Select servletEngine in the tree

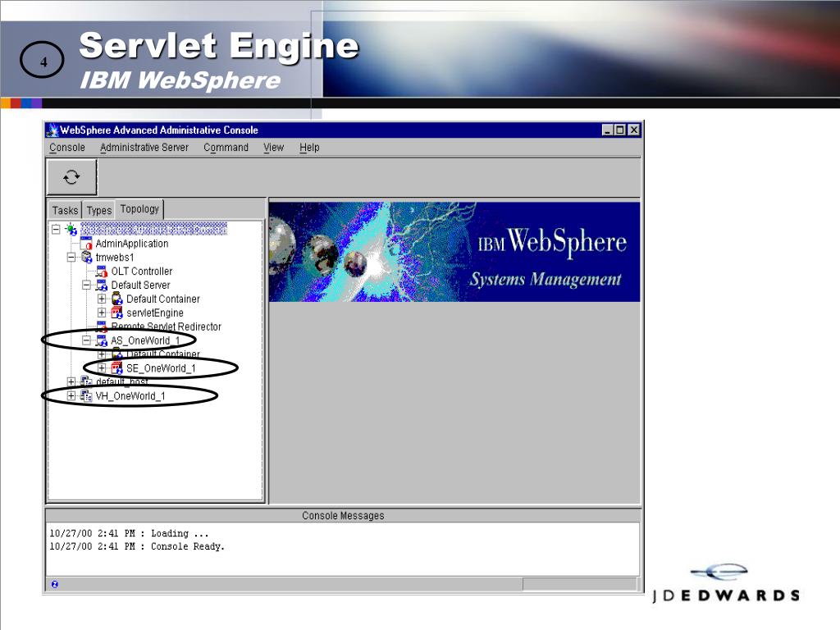coord(155,313)
